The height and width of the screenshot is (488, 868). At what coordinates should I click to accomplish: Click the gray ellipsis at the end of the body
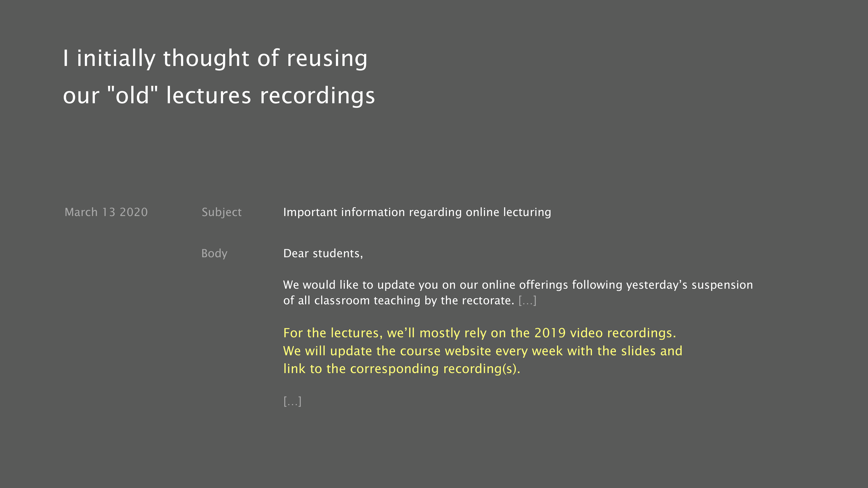click(x=292, y=401)
